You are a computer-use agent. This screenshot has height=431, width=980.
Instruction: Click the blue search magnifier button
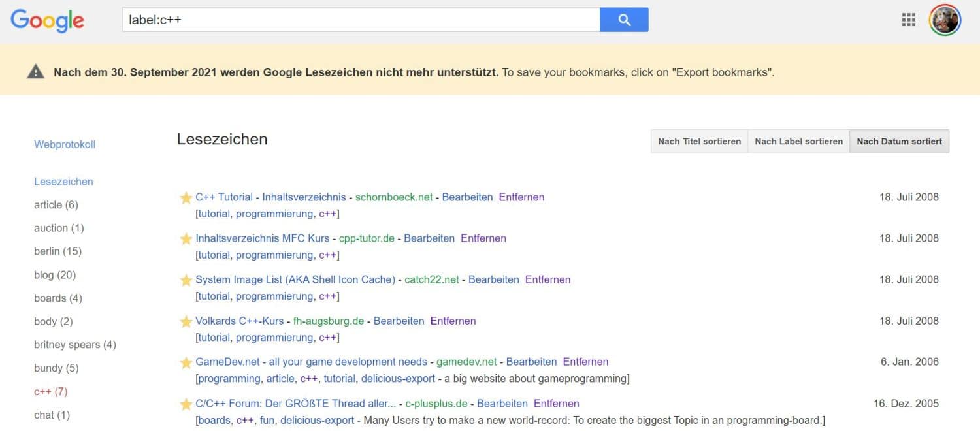pyautogui.click(x=624, y=20)
